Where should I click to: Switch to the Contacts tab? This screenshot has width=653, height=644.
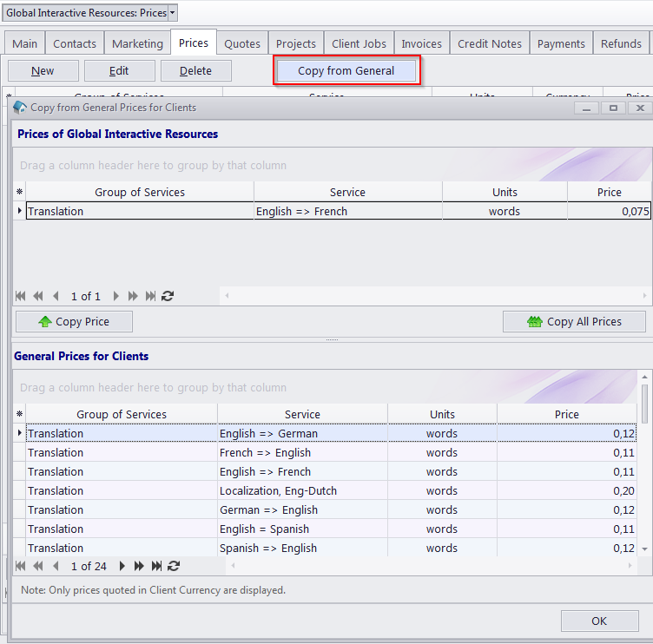click(x=75, y=43)
